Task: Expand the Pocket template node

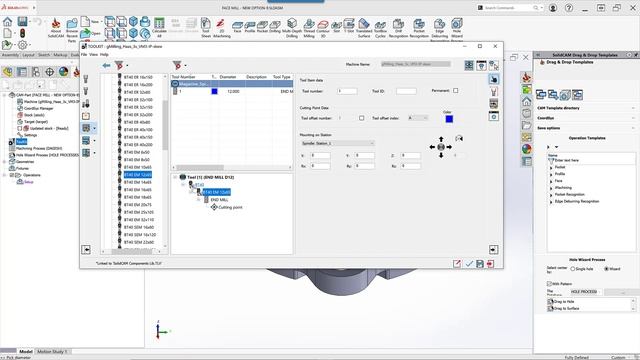Action: 551,167
